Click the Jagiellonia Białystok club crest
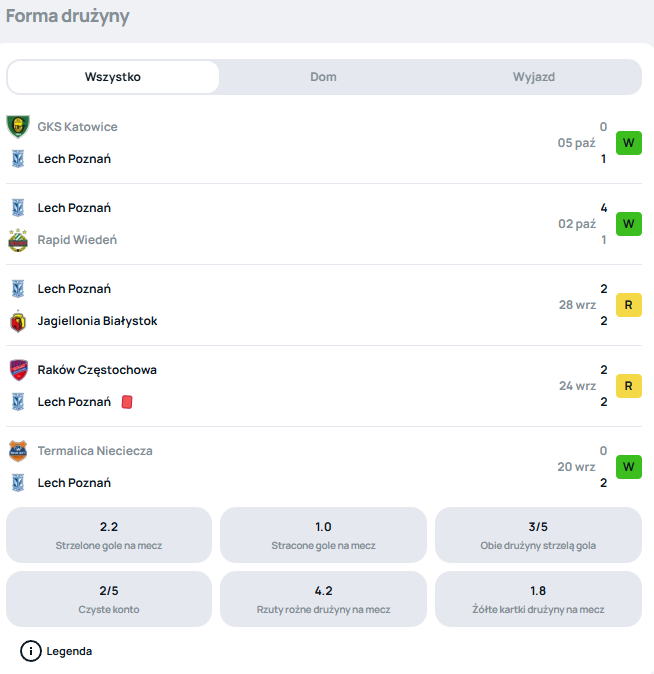This screenshot has width=654, height=674. 17,321
